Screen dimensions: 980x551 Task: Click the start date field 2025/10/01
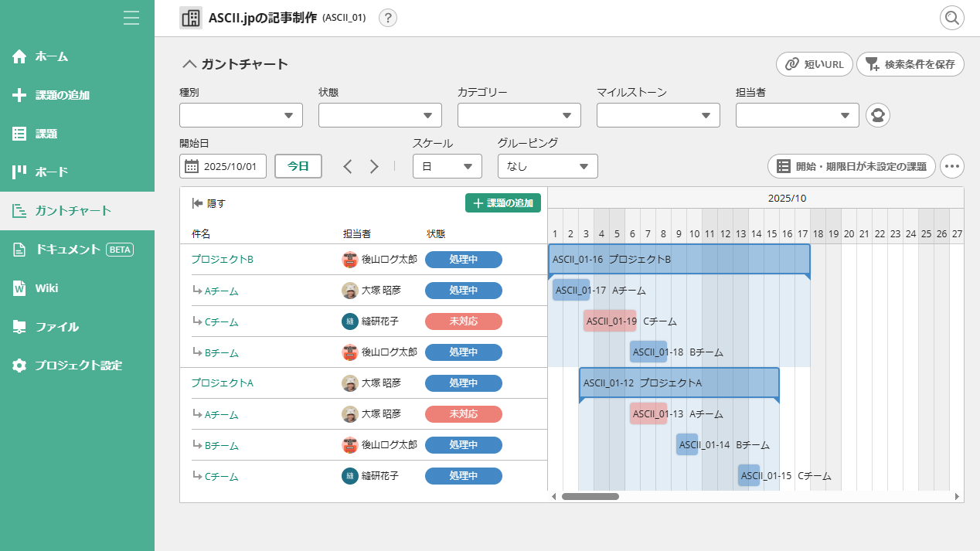(x=223, y=166)
